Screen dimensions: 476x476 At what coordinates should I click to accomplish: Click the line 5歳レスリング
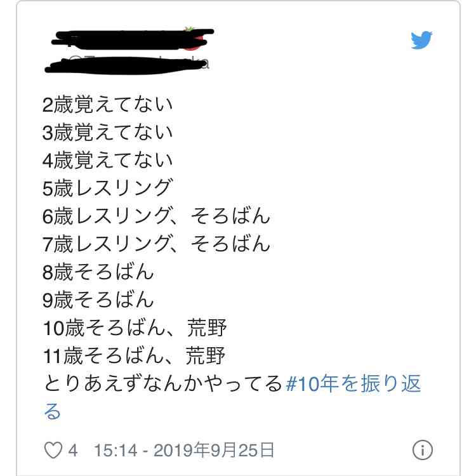coord(107,188)
